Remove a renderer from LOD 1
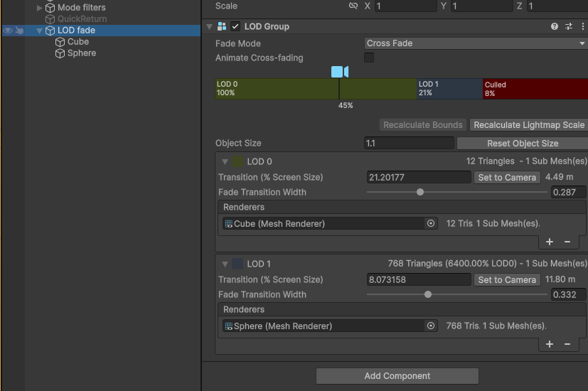 coord(567,344)
